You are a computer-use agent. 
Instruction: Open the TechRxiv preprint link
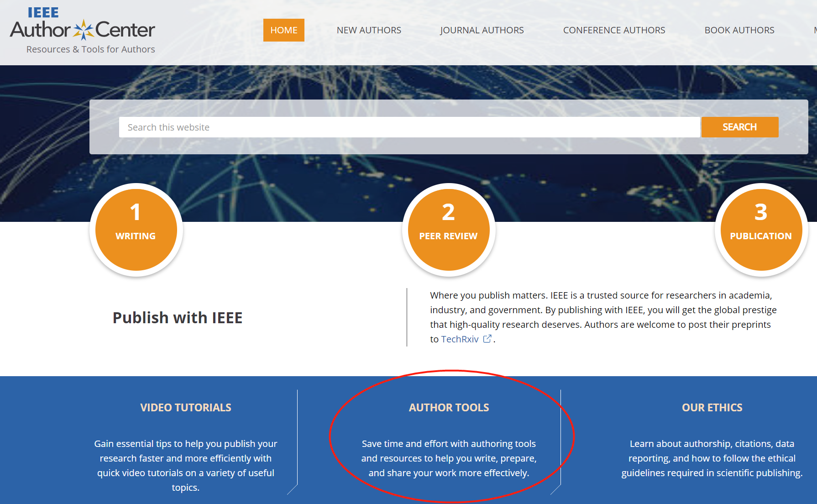pos(460,339)
